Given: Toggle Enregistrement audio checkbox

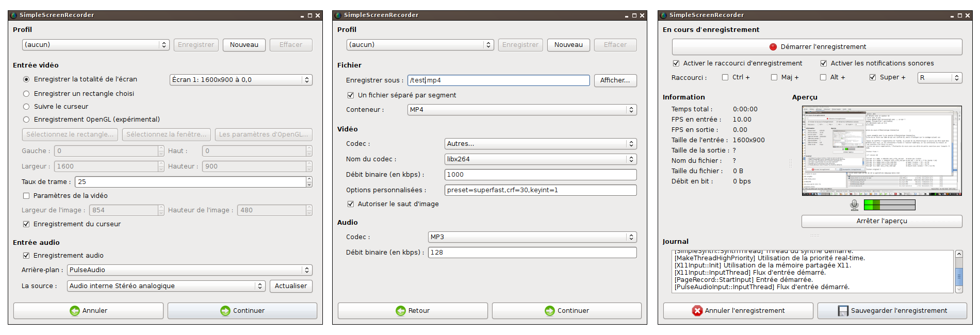Looking at the screenshot, I should [26, 256].
